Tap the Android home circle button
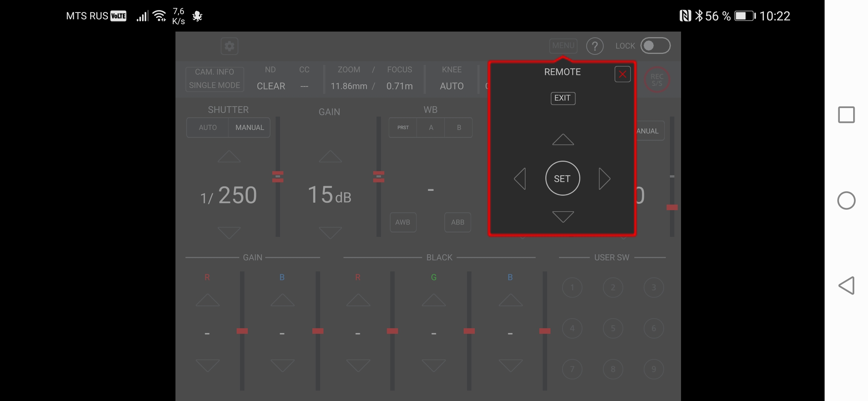This screenshot has height=401, width=868. pos(846,201)
